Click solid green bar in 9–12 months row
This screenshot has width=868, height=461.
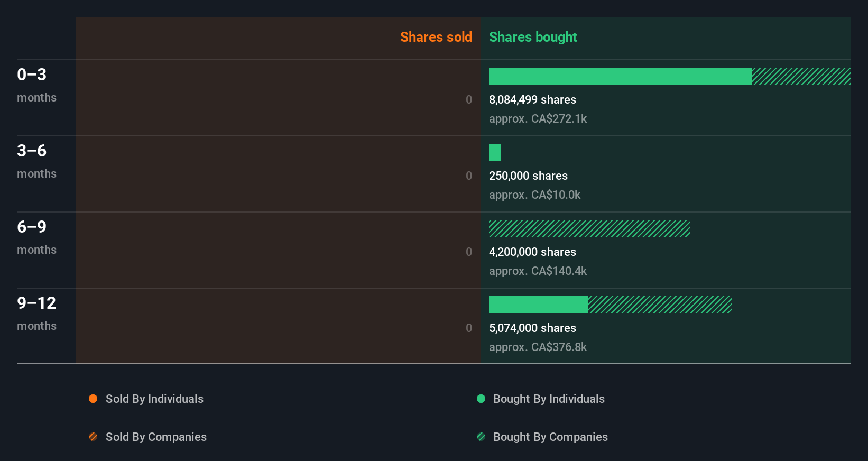coord(539,305)
